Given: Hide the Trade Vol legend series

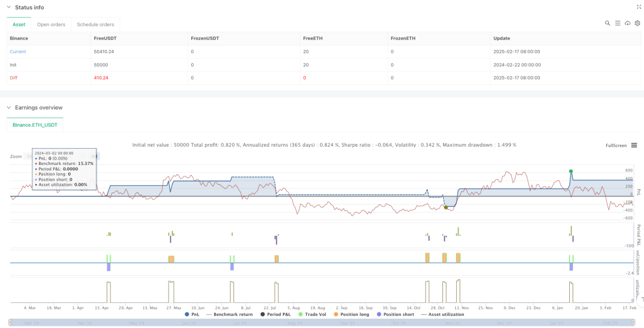Looking at the screenshot, I should click(313, 315).
